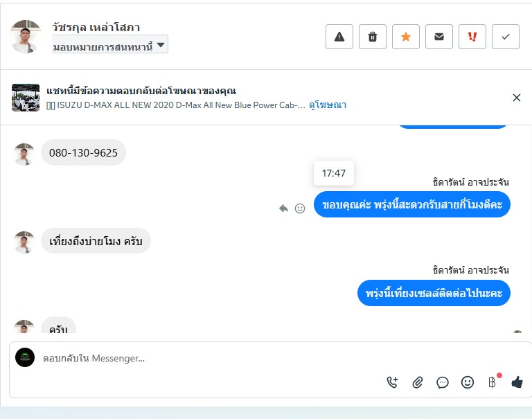
Task: Click the spam warning triangle button
Action: [339, 37]
